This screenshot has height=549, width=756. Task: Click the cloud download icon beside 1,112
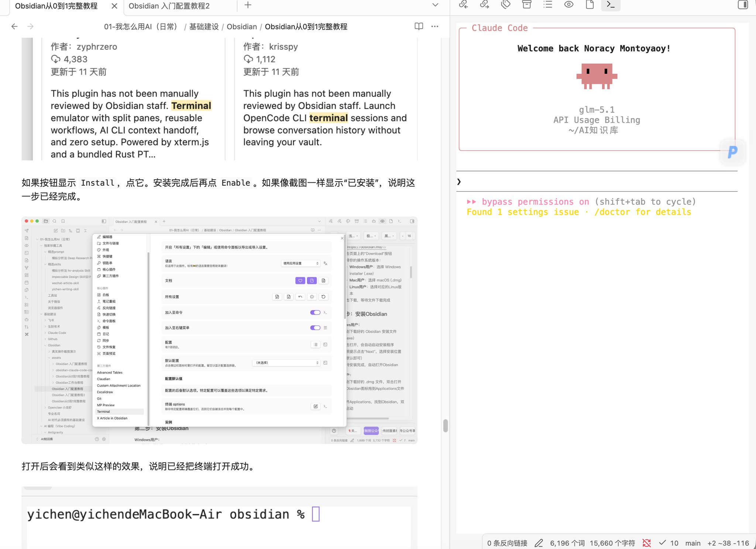click(x=248, y=59)
